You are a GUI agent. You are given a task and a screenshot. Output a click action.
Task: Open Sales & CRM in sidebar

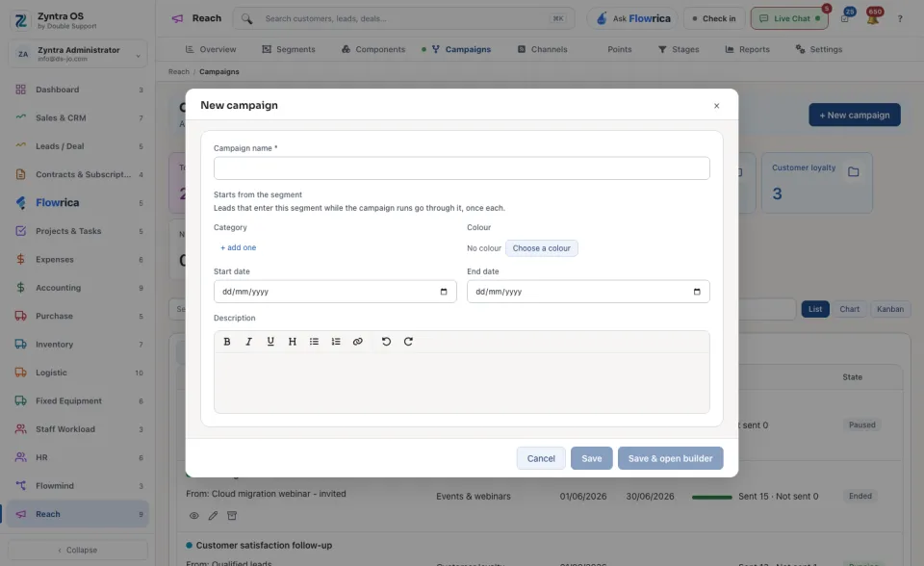tap(78, 117)
